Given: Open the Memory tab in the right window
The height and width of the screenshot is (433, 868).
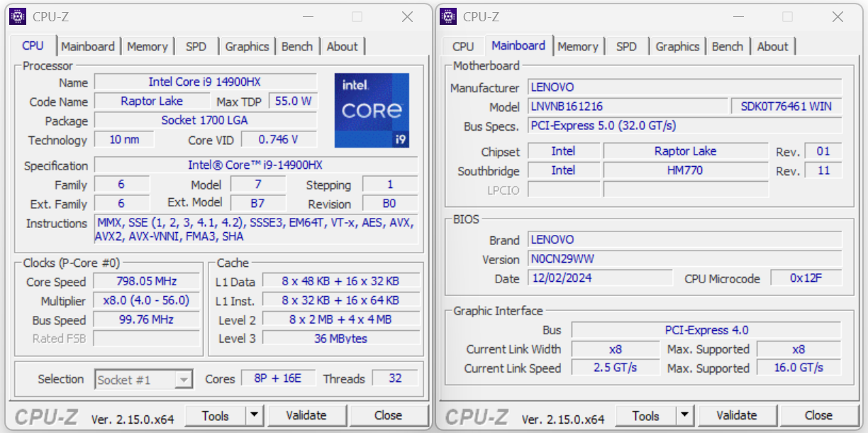Looking at the screenshot, I should pyautogui.click(x=578, y=46).
